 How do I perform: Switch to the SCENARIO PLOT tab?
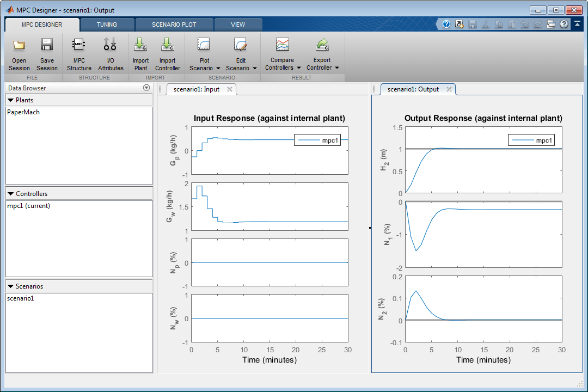click(x=174, y=24)
